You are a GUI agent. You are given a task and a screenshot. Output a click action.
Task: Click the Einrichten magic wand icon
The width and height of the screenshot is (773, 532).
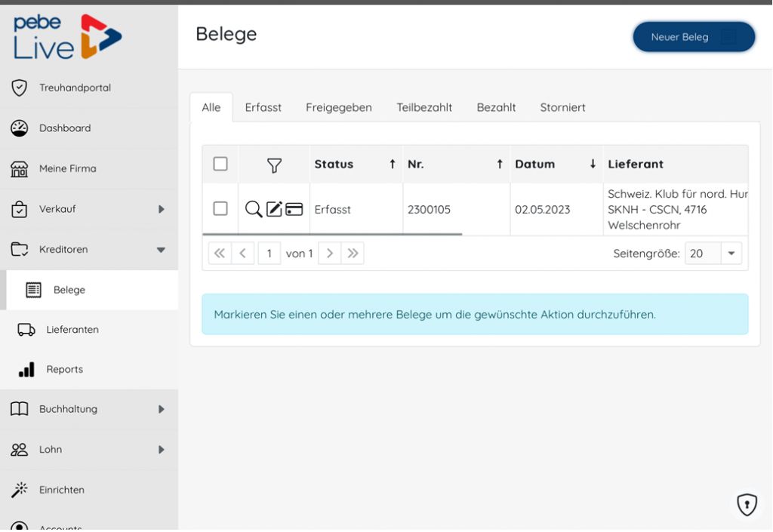(x=19, y=490)
